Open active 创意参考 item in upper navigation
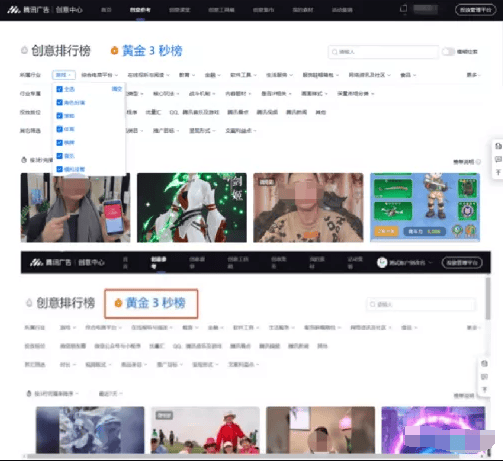This screenshot has width=503, height=461. pos(140,10)
